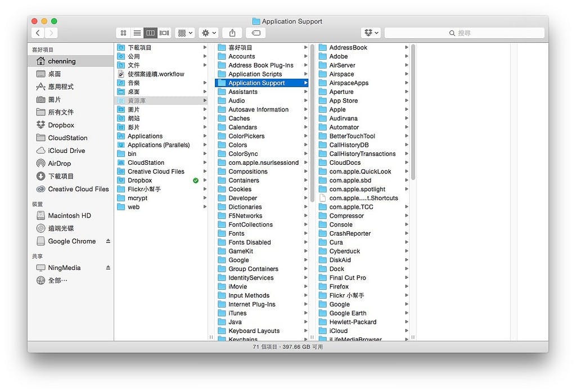Select Macintosh HD in the sidebar
The width and height of the screenshot is (576, 392).
(71, 215)
